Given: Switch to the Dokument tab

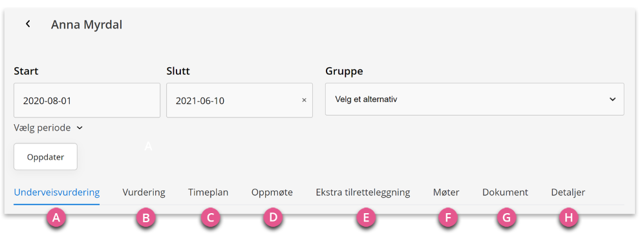Looking at the screenshot, I should pyautogui.click(x=505, y=192).
